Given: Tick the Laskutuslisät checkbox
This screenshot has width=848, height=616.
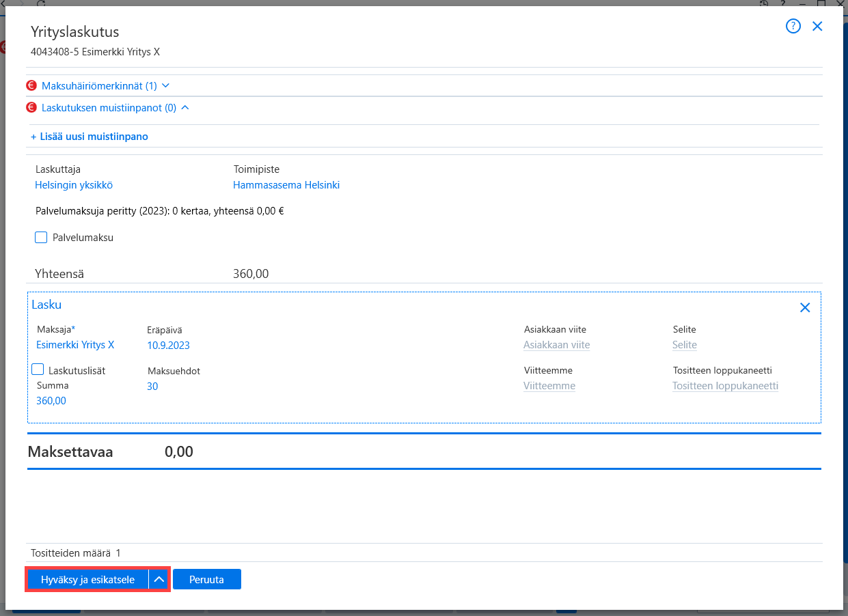Looking at the screenshot, I should click(38, 369).
